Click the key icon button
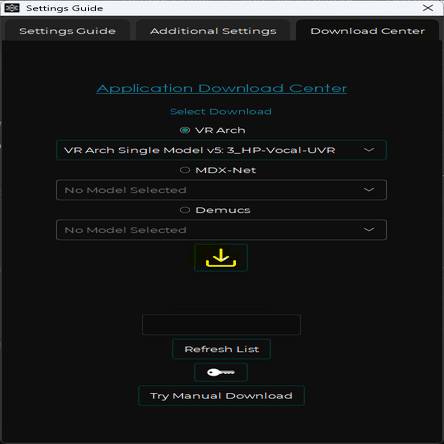 pyautogui.click(x=221, y=372)
